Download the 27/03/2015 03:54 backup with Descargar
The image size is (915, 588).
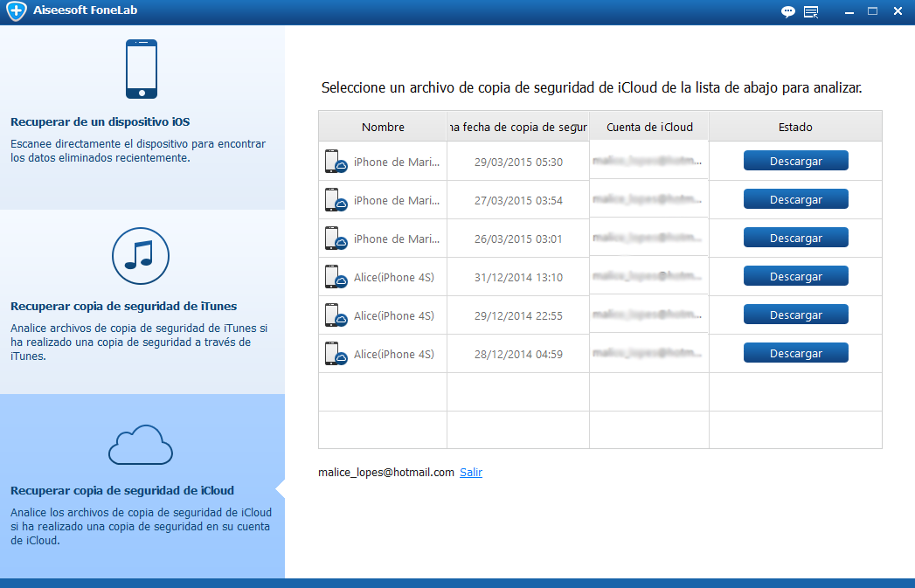point(795,199)
